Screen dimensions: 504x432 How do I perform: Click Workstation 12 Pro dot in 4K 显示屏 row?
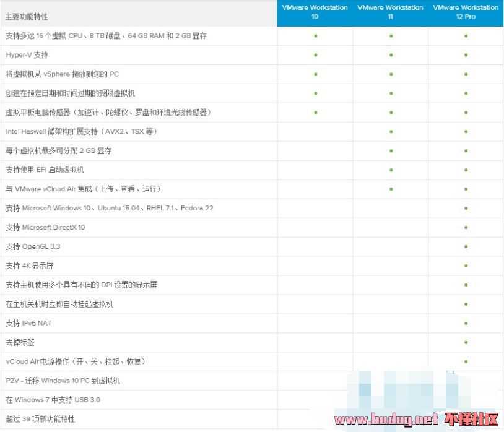pyautogui.click(x=466, y=266)
